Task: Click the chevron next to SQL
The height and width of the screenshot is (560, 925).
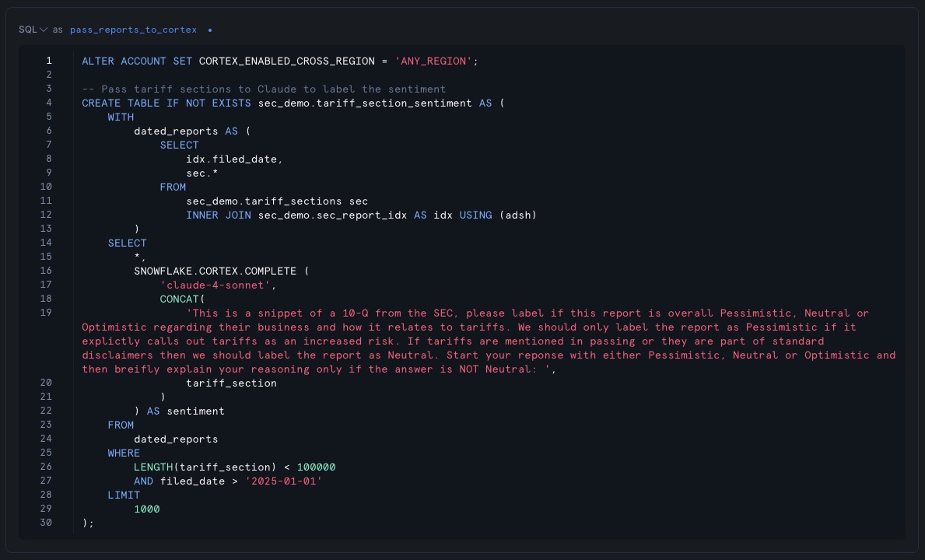Action: (44, 30)
